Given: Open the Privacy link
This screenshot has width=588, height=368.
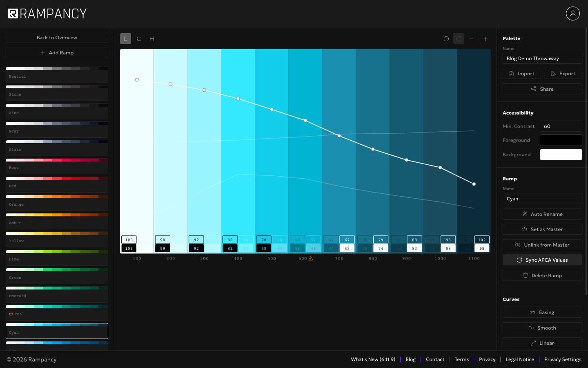Looking at the screenshot, I should click(487, 359).
